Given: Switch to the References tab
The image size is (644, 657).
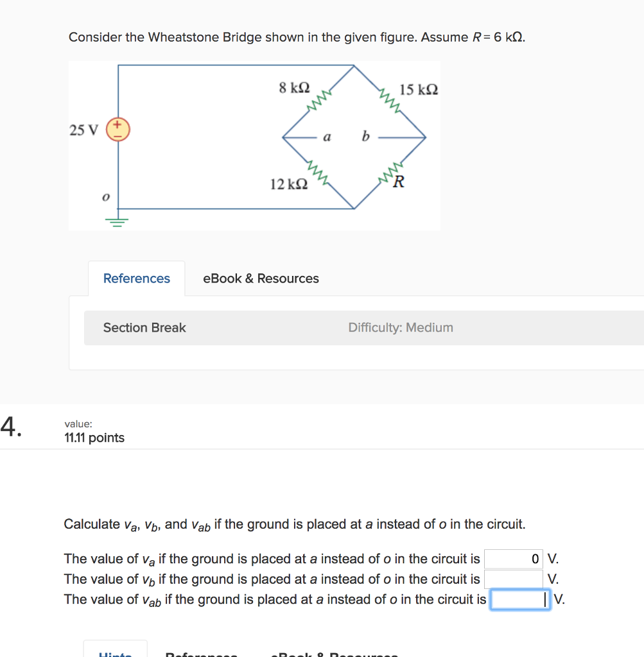Looking at the screenshot, I should click(136, 278).
